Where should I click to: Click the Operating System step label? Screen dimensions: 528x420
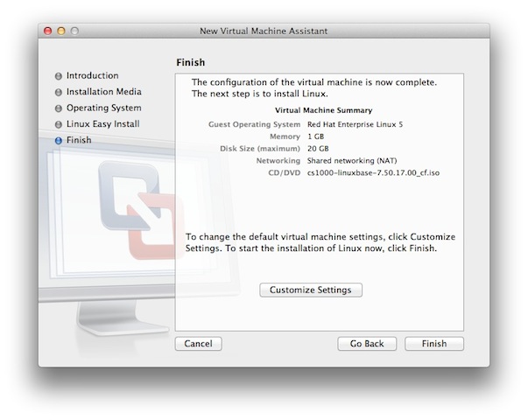click(x=103, y=108)
